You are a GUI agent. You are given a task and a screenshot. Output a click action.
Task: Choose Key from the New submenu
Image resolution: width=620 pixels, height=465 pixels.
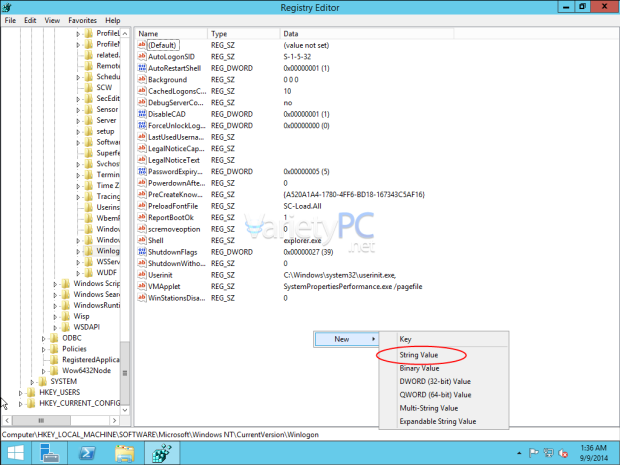[444, 339]
